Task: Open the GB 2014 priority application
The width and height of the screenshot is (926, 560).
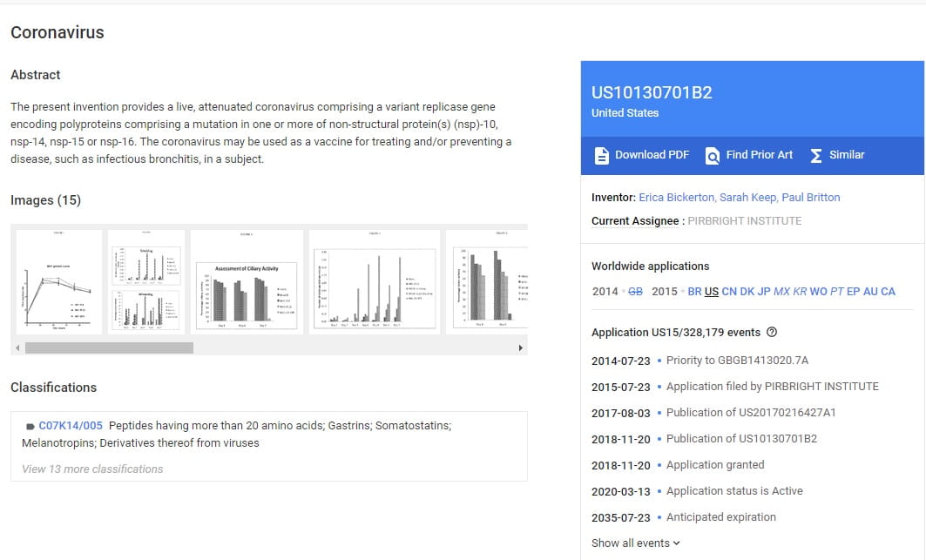Action: coord(635,292)
